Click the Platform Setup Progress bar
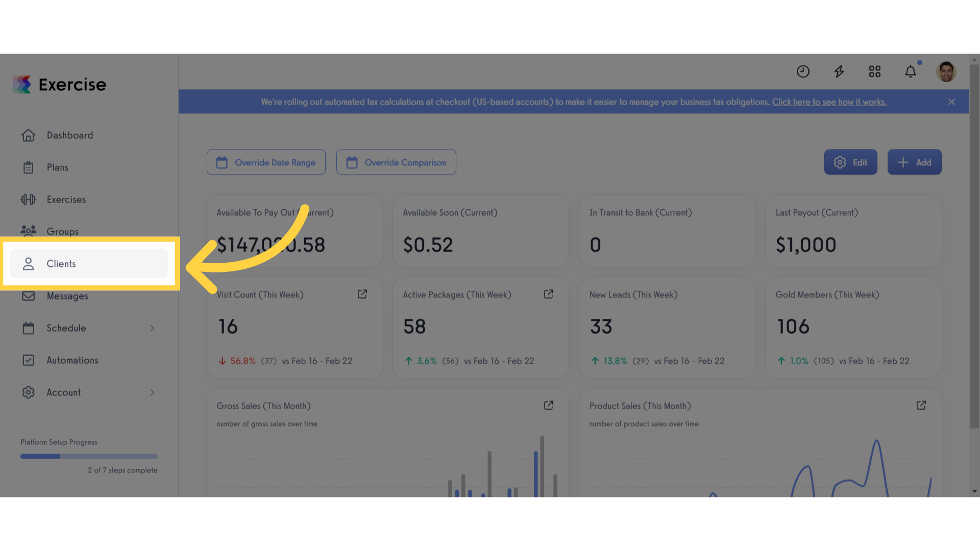The width and height of the screenshot is (980, 551). [x=89, y=457]
